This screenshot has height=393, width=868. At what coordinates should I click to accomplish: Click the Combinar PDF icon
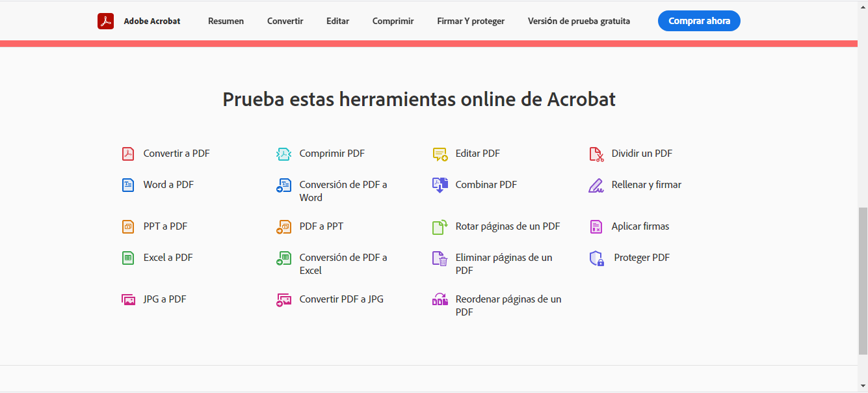[x=440, y=185]
